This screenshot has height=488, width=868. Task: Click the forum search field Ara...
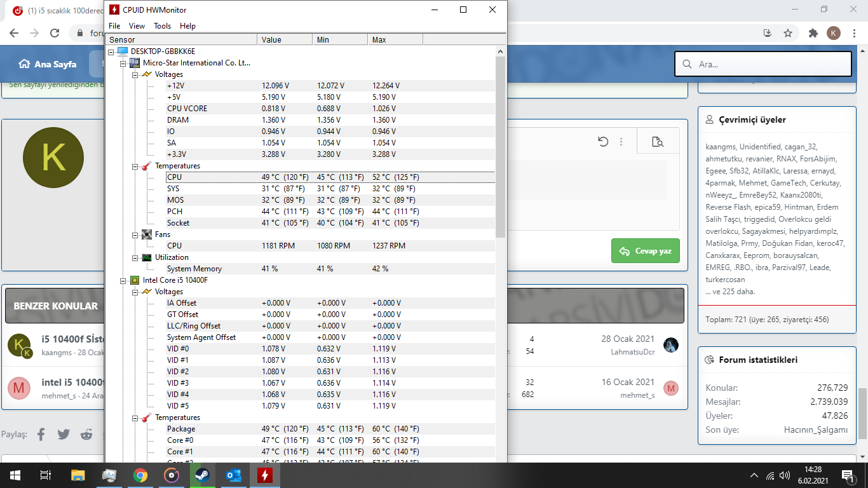[763, 64]
